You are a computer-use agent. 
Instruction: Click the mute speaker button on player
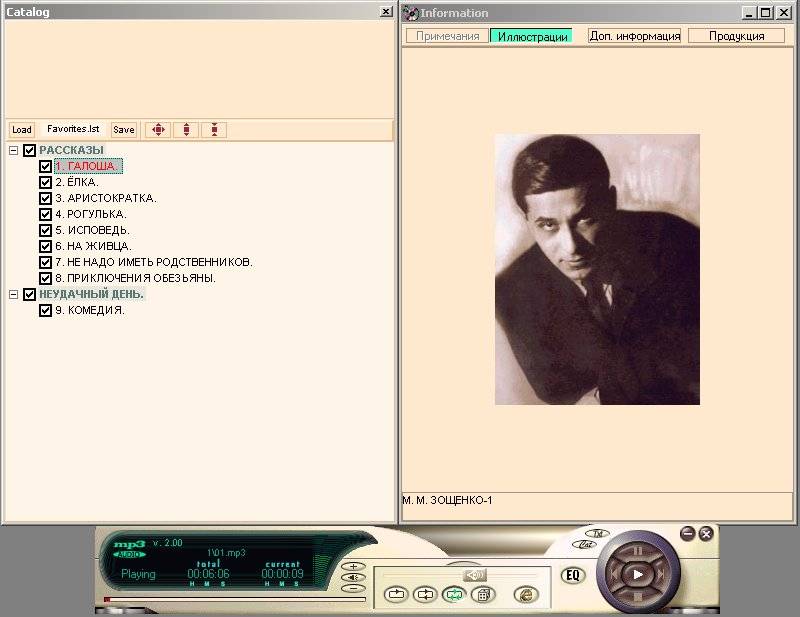[353, 577]
